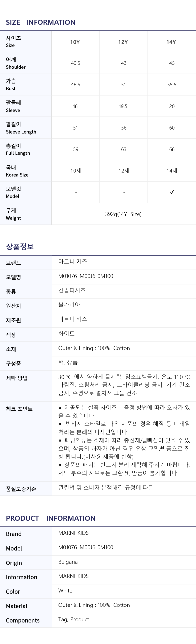This screenshot has height=644, width=196.
Task: Click the English MARNI KIDS brand value
Action: tap(73, 533)
